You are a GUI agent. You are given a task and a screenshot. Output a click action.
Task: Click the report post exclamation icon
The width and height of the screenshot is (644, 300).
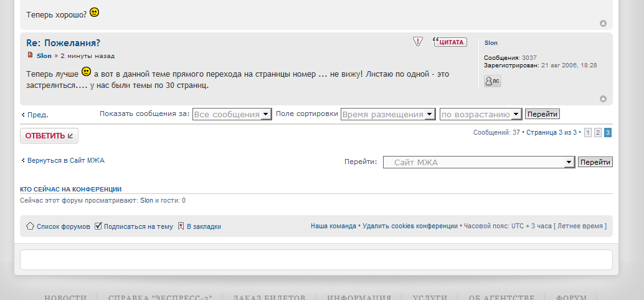[x=418, y=42]
